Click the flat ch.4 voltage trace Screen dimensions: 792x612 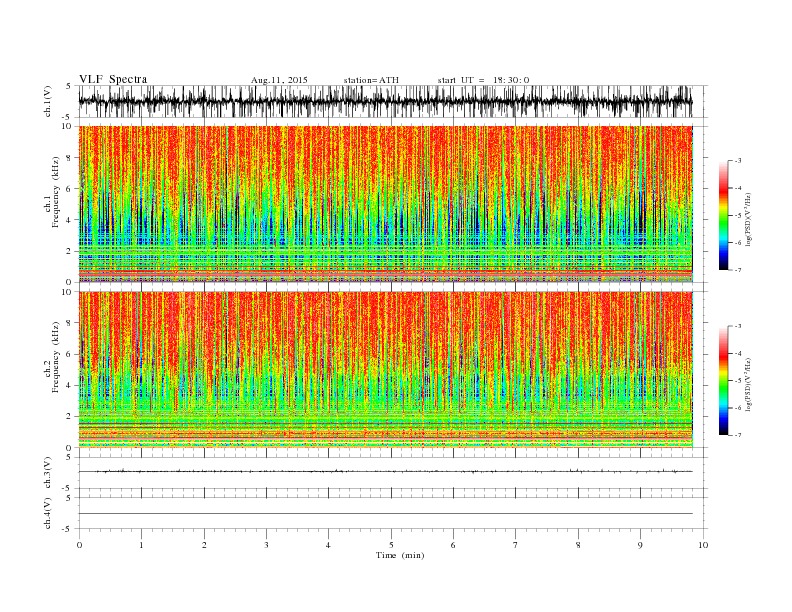point(385,514)
